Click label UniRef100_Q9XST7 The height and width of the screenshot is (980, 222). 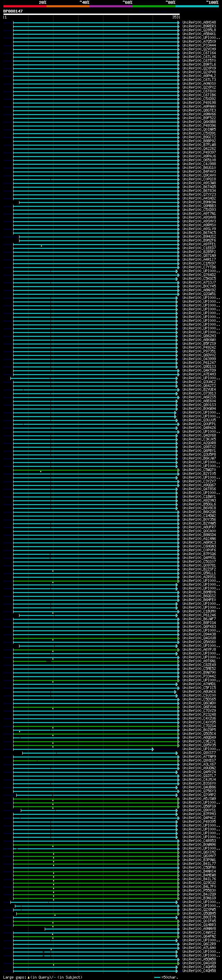(x=199, y=753)
